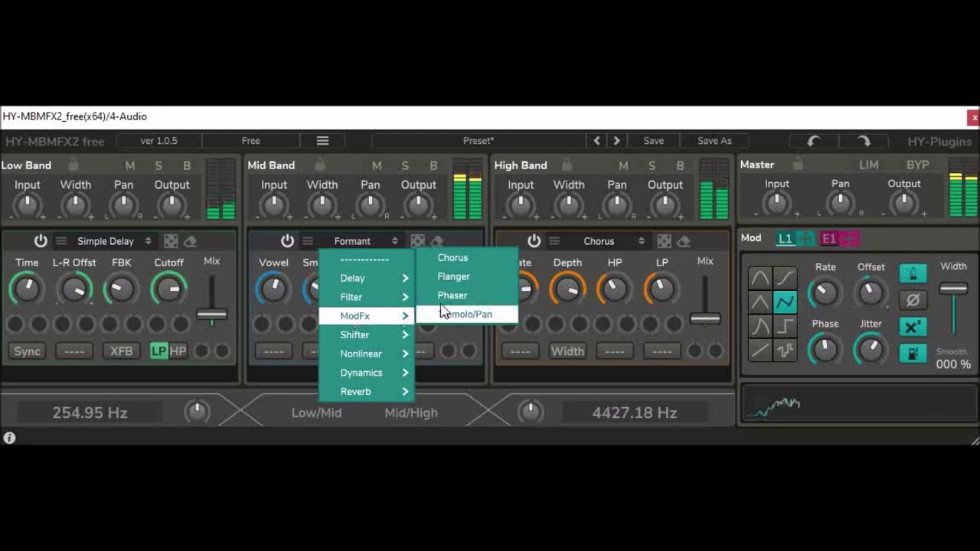
Task: Expand the Dynamics submenu
Action: [367, 373]
